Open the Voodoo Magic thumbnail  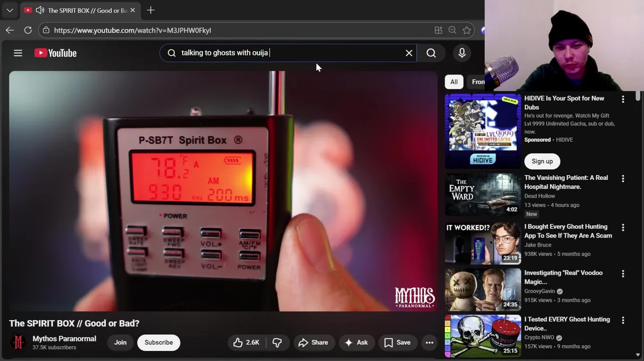tap(483, 290)
